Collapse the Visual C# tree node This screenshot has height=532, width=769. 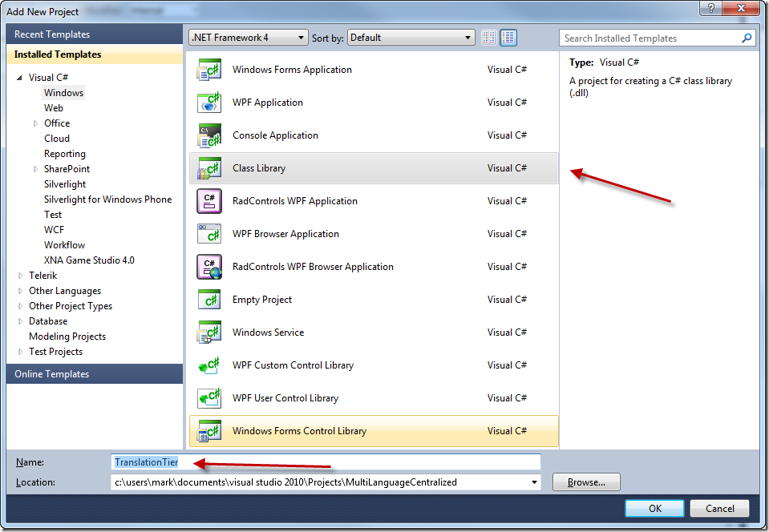(x=19, y=78)
